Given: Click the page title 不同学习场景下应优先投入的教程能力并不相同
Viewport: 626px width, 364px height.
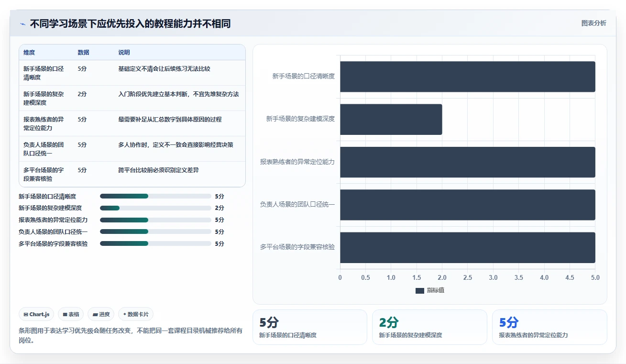Looking at the screenshot, I should (x=130, y=23).
